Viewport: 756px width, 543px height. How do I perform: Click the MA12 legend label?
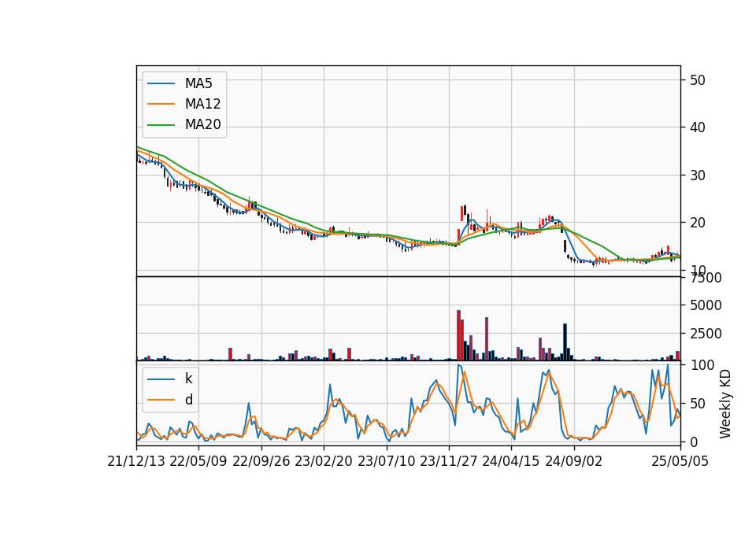[x=202, y=104]
